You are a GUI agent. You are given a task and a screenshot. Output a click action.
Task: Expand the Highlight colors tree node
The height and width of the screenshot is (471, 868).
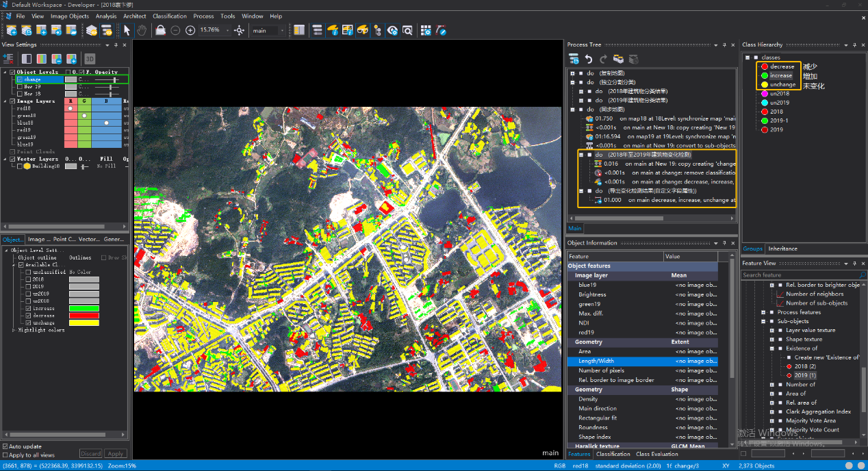pos(14,330)
